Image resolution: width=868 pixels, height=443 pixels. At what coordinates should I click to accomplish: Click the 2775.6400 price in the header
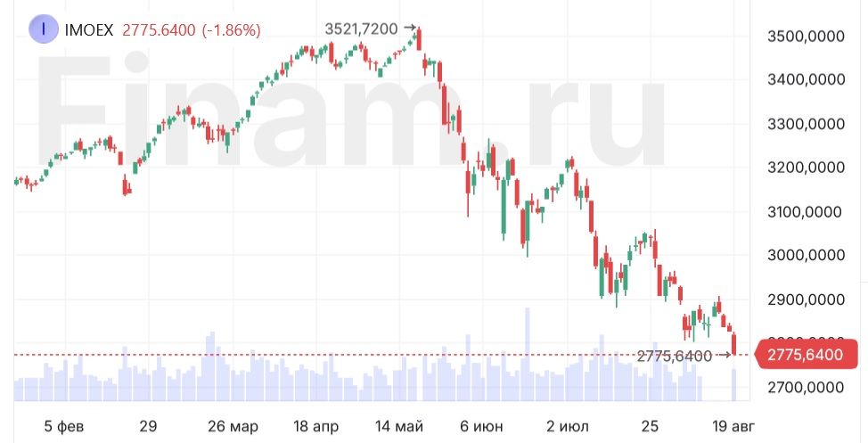159,30
